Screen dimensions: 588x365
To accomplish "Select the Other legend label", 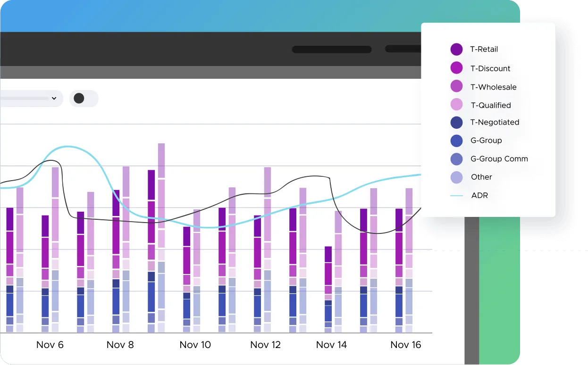I will (481, 177).
